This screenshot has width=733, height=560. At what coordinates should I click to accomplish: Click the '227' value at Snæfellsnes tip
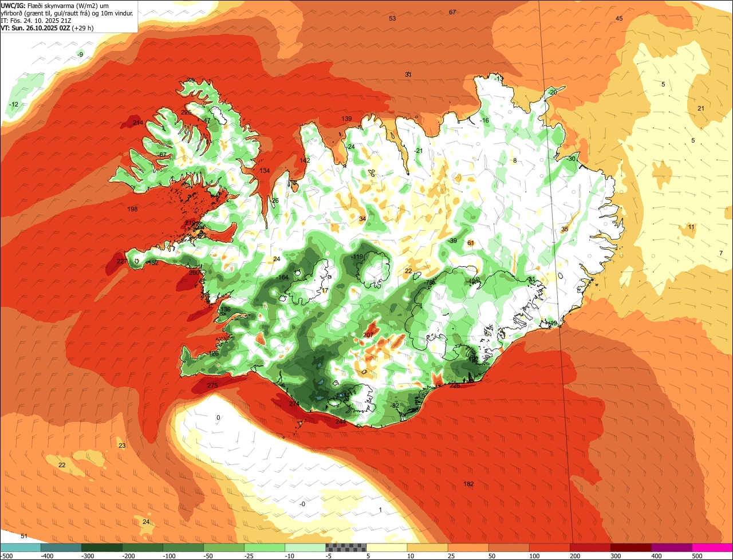point(122,261)
